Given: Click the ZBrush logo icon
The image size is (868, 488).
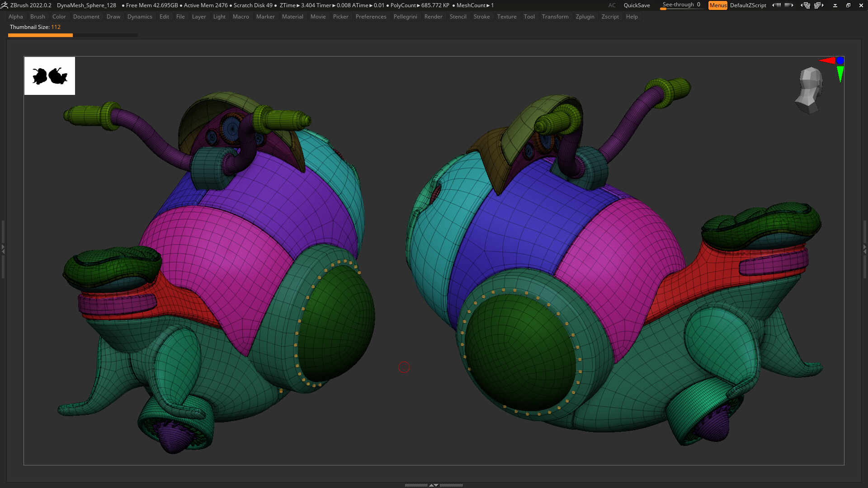Looking at the screenshot, I should click(x=5, y=5).
